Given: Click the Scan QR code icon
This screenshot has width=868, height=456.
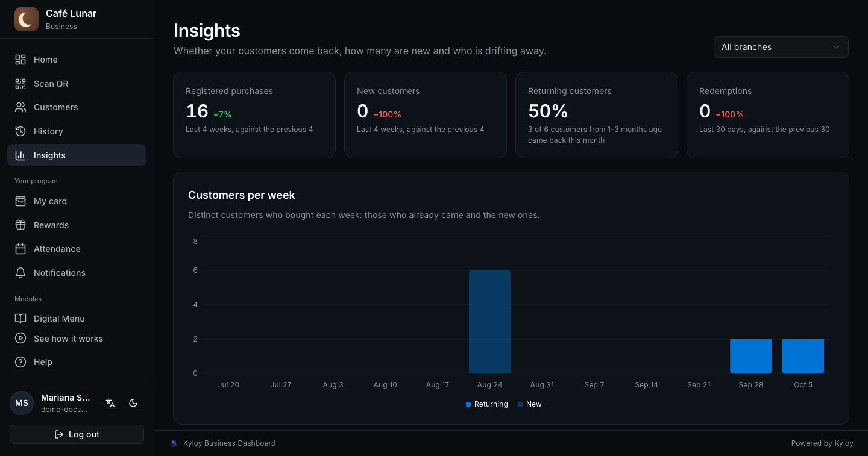Looking at the screenshot, I should [20, 84].
